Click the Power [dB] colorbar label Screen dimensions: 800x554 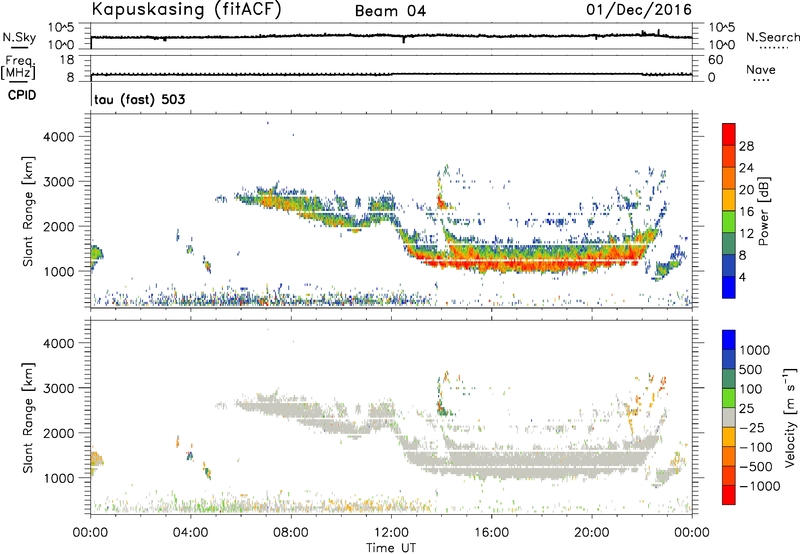tap(764, 211)
